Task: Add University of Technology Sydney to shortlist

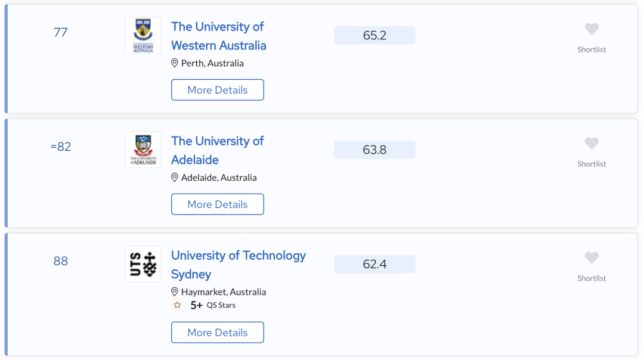Action: pyautogui.click(x=592, y=258)
